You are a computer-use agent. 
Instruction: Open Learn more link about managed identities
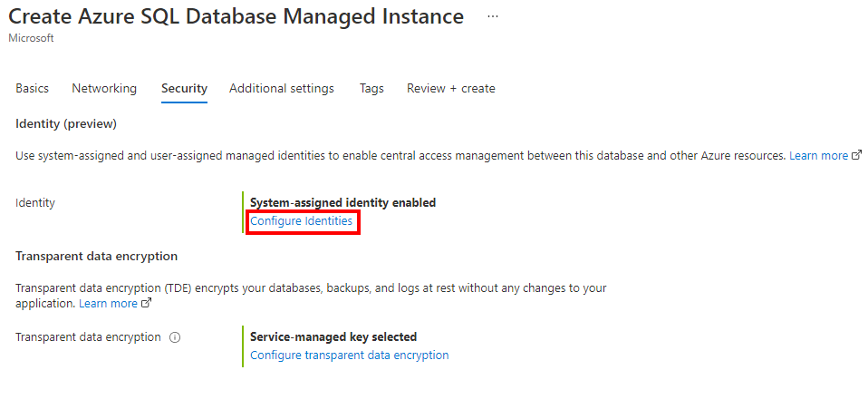(818, 156)
